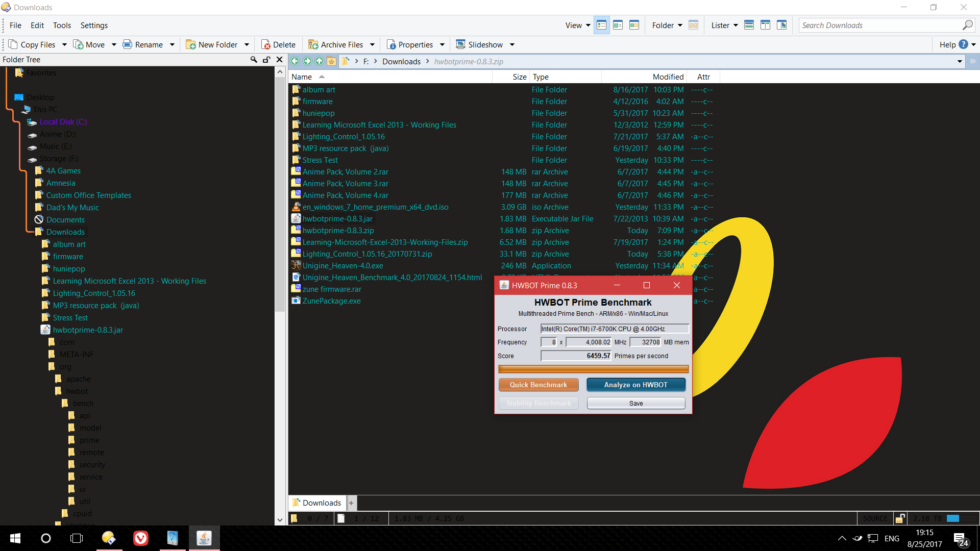Image resolution: width=980 pixels, height=551 pixels.
Task: Toggle the single-pane Lister layout icon
Action: [x=749, y=25]
